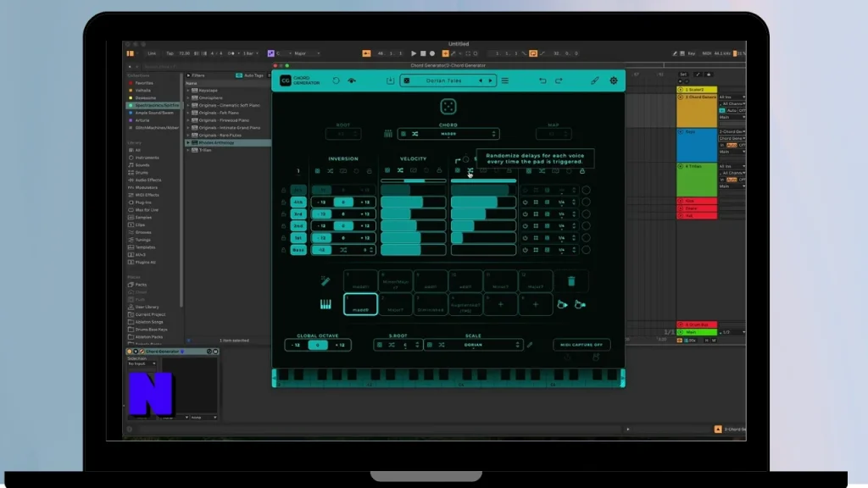Image resolution: width=868 pixels, height=488 pixels.
Task: Open the Chord Generator settings gear
Action: 614,80
